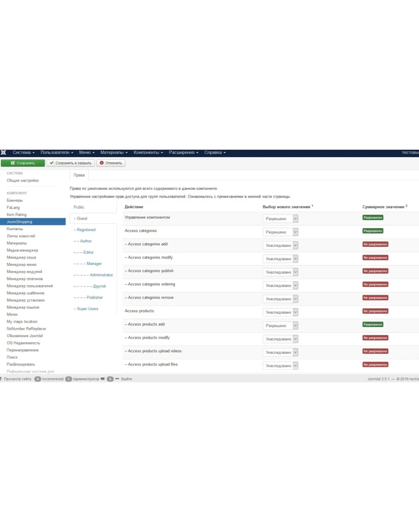The height and width of the screenshot is (532, 419).
Task: Select the Registered user group
Action: tap(86, 230)
